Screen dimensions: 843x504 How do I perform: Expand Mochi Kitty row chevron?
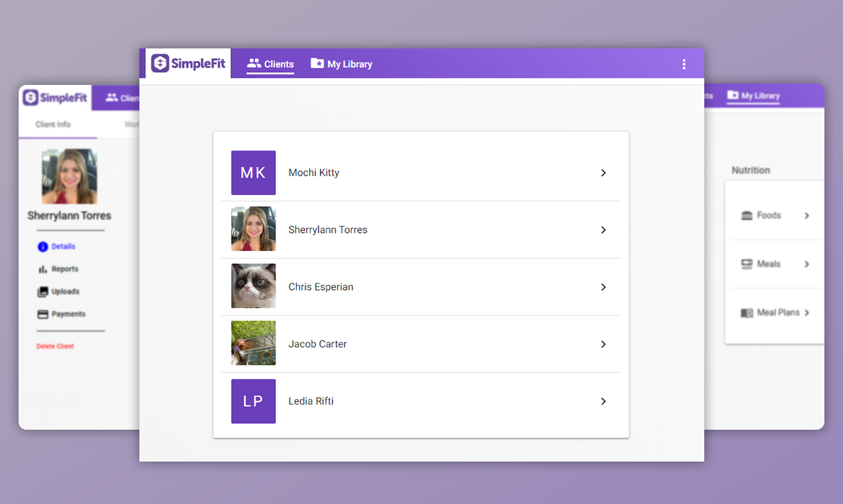point(603,172)
